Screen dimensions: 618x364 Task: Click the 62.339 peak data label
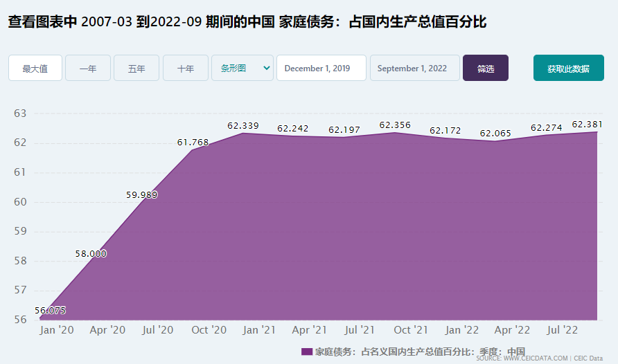click(x=243, y=126)
